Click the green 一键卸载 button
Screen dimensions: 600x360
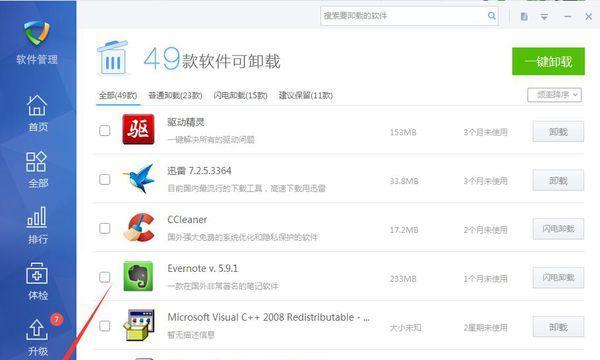click(548, 61)
